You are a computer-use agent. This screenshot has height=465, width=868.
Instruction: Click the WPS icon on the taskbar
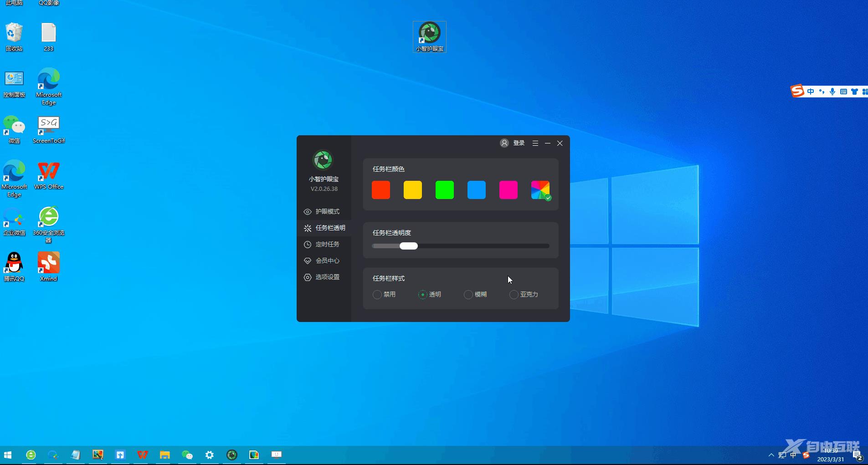tap(143, 455)
